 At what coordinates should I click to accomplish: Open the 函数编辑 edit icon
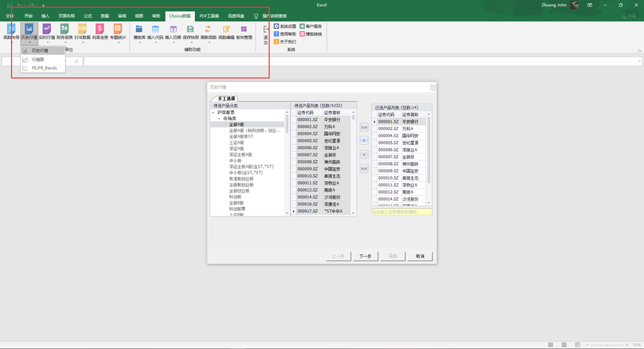[x=227, y=29]
